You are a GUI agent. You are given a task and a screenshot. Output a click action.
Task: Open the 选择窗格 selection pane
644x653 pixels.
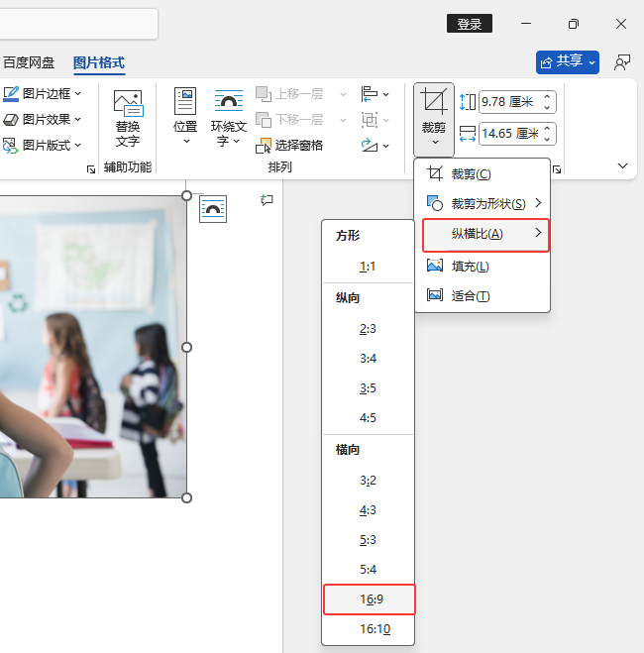(289, 146)
